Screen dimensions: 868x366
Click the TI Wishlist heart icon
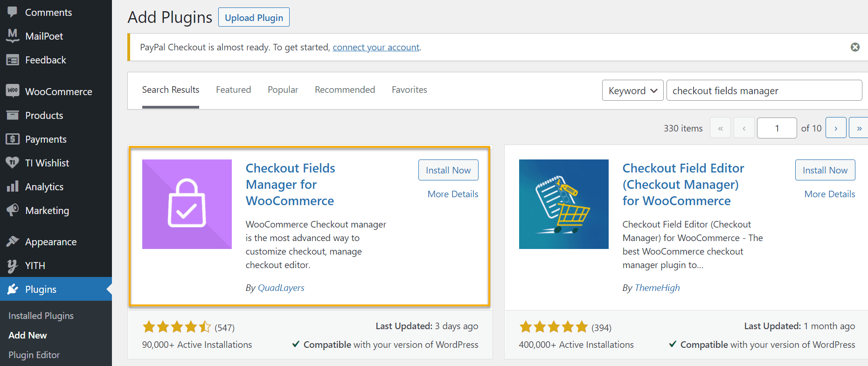13,163
